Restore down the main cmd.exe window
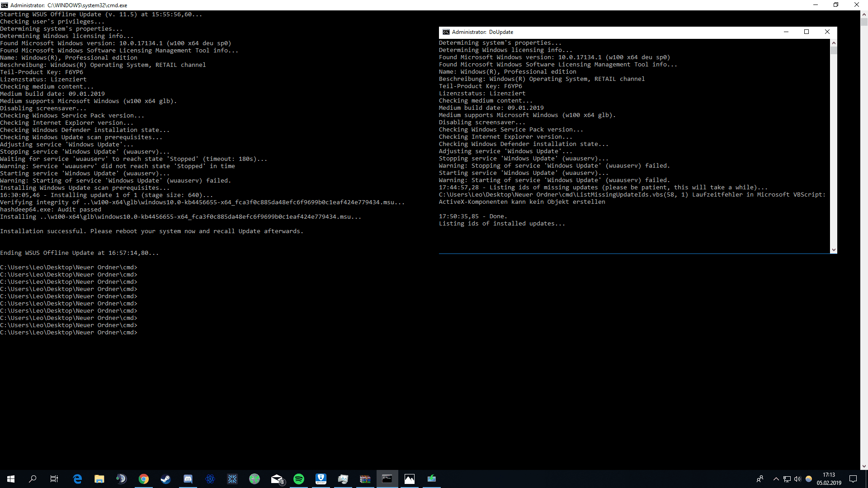Screen dimensions: 868x488 [836, 5]
